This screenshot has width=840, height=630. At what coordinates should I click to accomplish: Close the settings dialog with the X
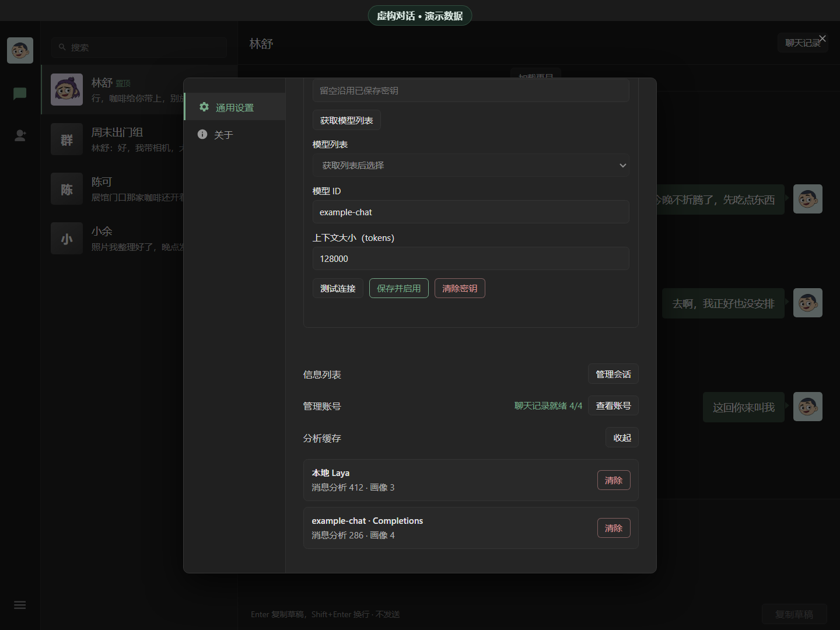point(822,38)
